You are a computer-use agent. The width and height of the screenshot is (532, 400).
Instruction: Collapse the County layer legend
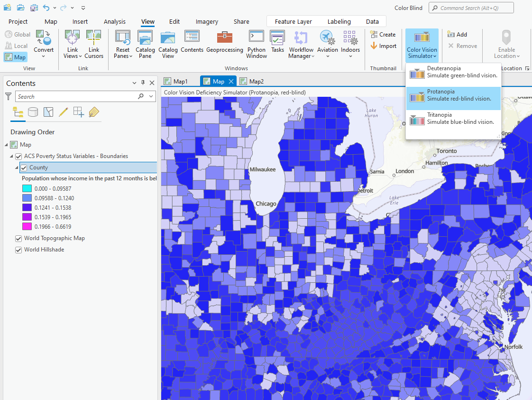[x=17, y=168]
